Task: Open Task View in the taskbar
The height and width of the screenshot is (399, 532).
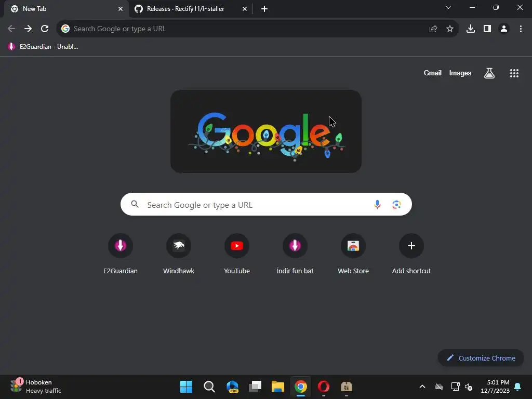Action: point(255,387)
